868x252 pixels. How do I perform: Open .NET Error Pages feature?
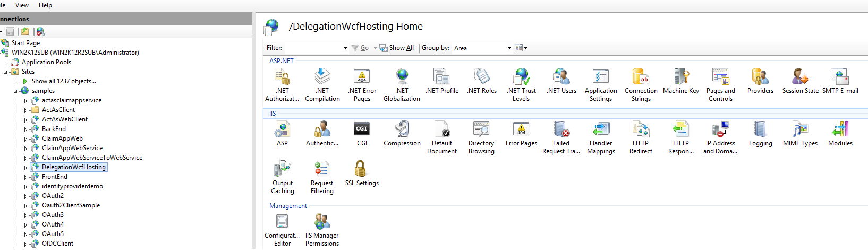point(362,84)
